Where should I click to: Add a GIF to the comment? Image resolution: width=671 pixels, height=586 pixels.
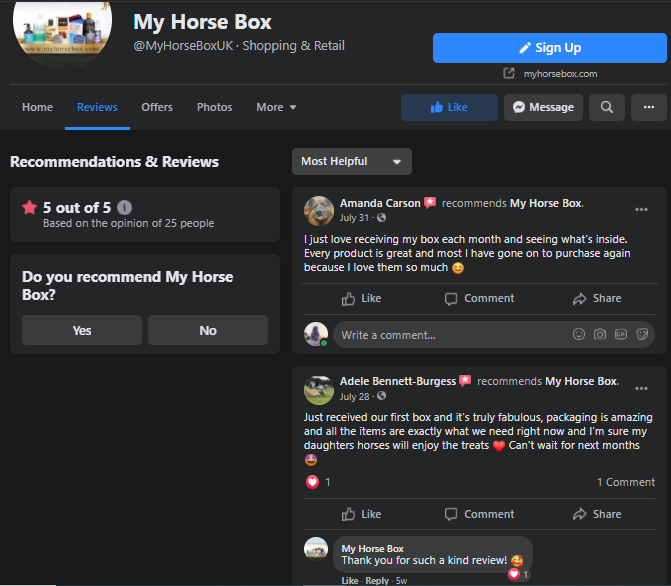pos(621,334)
